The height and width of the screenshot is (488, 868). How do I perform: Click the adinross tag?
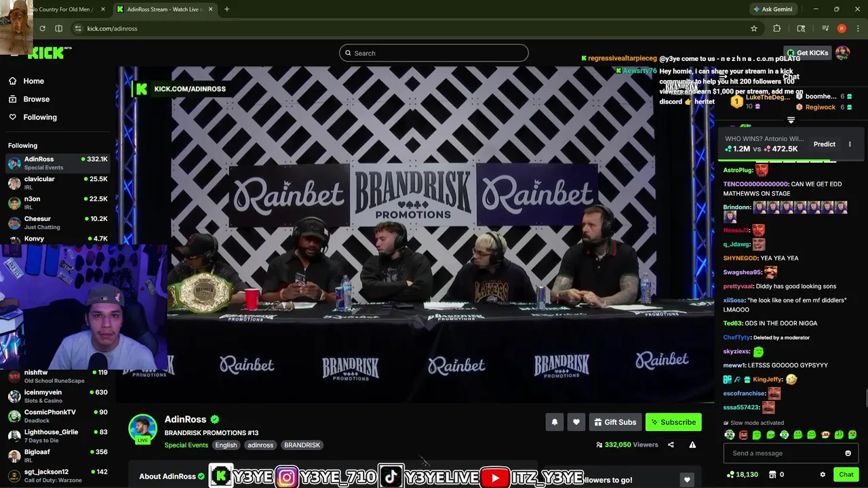(x=260, y=445)
